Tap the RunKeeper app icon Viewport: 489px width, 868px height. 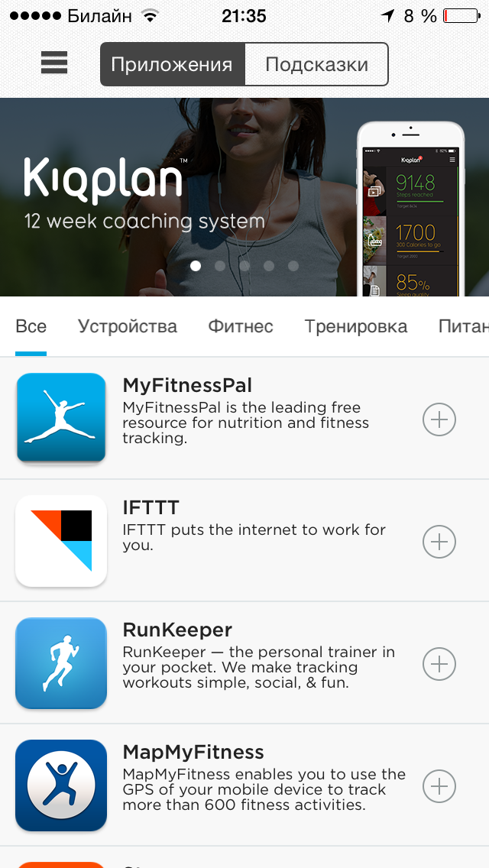click(61, 663)
